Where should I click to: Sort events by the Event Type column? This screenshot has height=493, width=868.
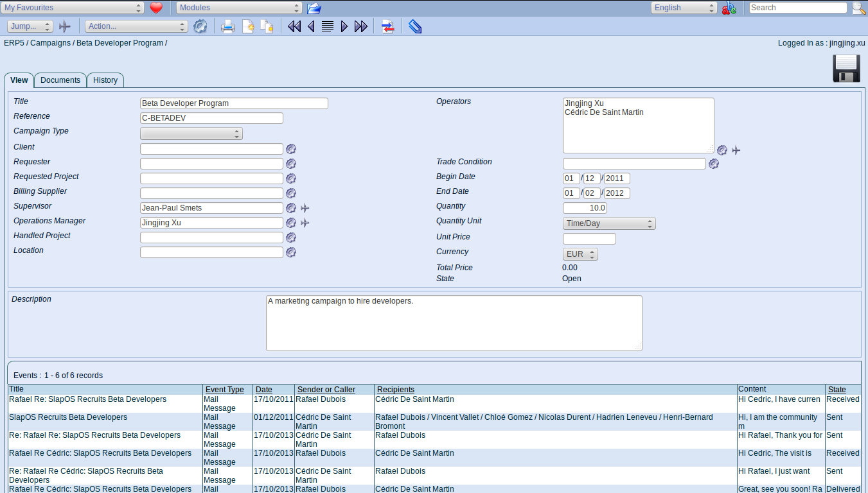point(225,390)
